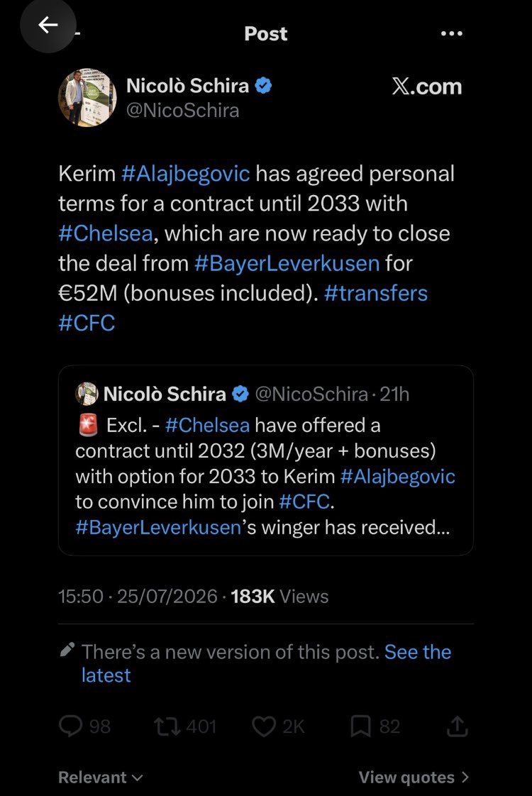The width and height of the screenshot is (532, 796).
Task: Bookmark this post
Action: [x=360, y=726]
